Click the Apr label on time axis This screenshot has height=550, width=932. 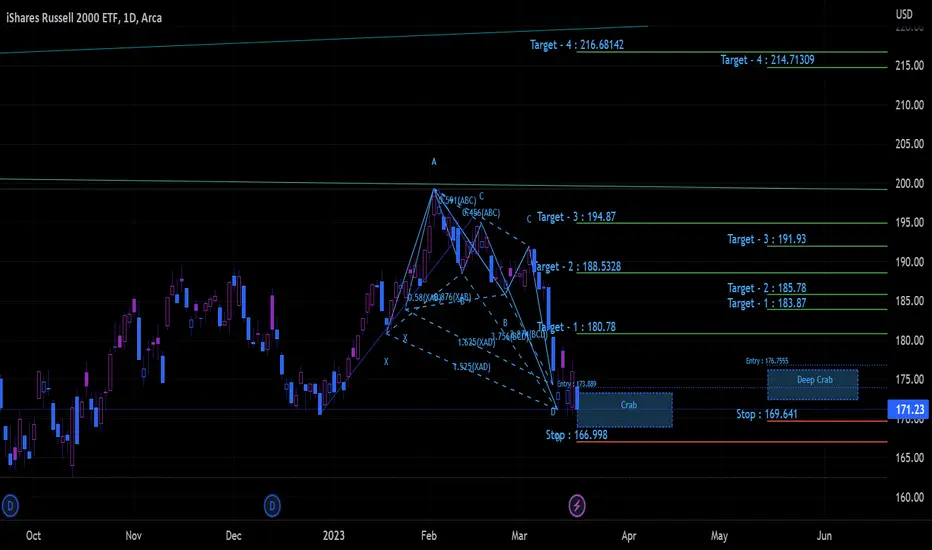(628, 536)
